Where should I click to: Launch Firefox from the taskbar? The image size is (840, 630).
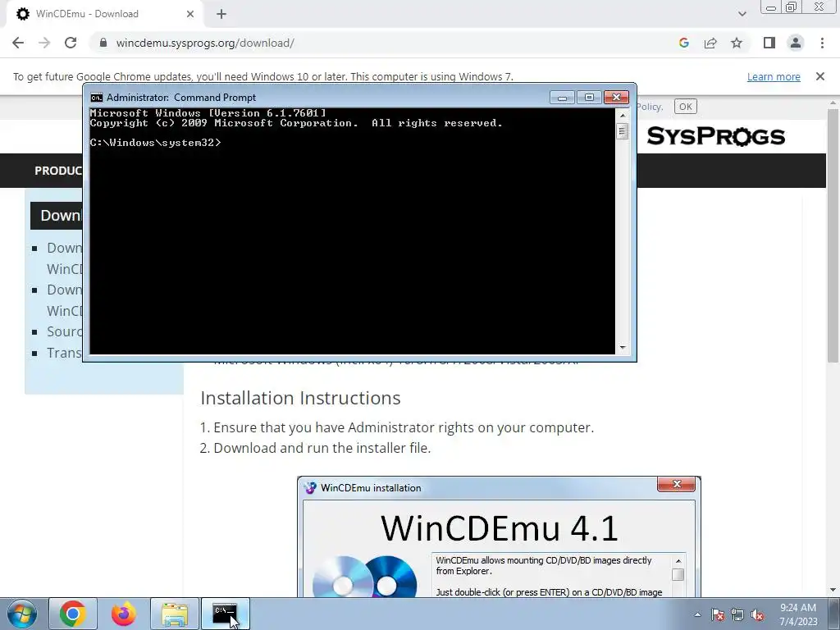pos(123,614)
